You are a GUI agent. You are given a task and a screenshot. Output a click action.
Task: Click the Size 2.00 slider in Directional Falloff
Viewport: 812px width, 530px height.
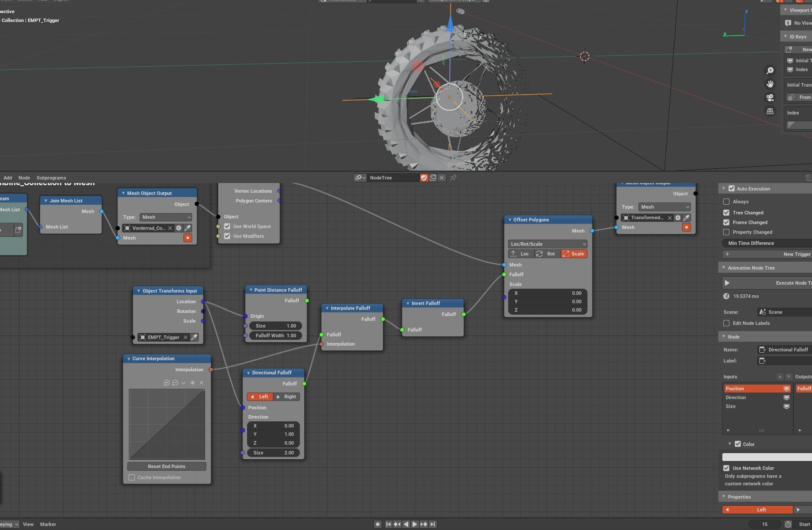coord(273,453)
